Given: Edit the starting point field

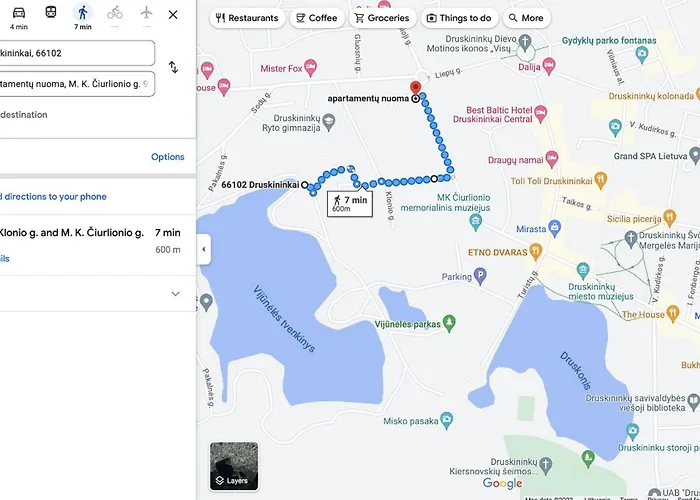Looking at the screenshot, I should coord(76,53).
